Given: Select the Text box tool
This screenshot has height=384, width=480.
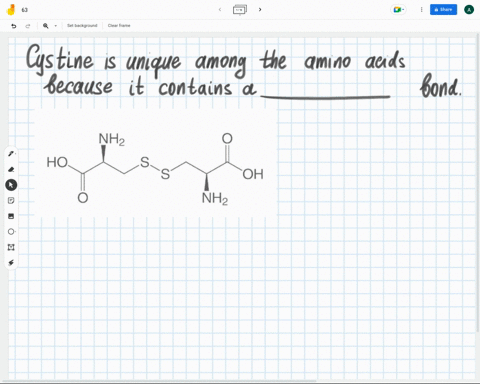Looking at the screenshot, I should pyautogui.click(x=11, y=247).
